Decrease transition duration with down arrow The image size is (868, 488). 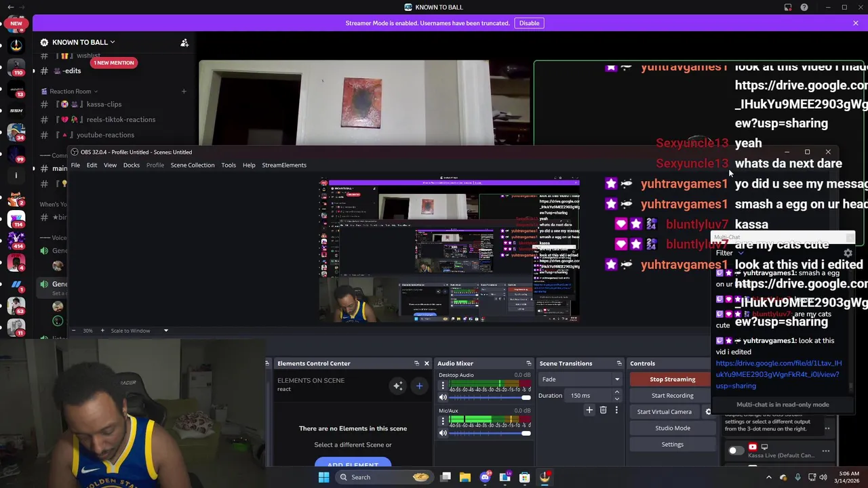tap(616, 399)
